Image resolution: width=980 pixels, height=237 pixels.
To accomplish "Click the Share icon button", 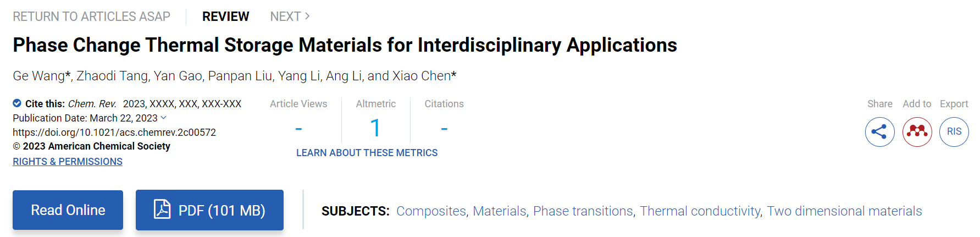I will tap(879, 132).
